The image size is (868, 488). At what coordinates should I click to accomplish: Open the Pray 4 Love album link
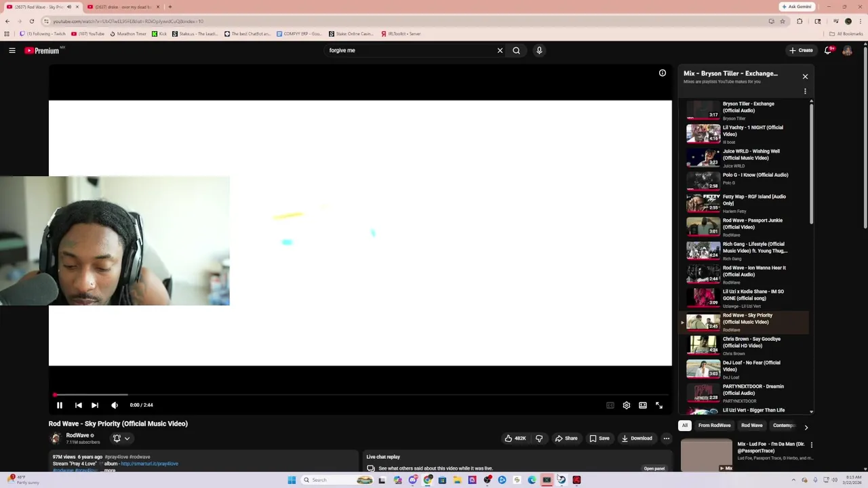tap(149, 464)
